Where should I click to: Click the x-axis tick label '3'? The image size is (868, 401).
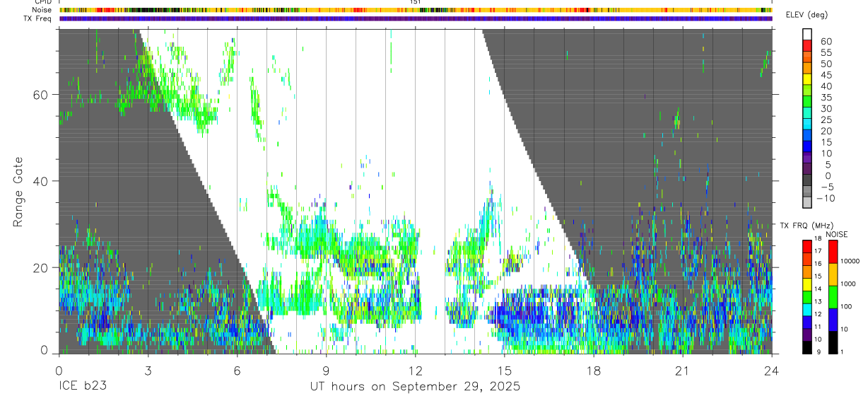click(148, 371)
